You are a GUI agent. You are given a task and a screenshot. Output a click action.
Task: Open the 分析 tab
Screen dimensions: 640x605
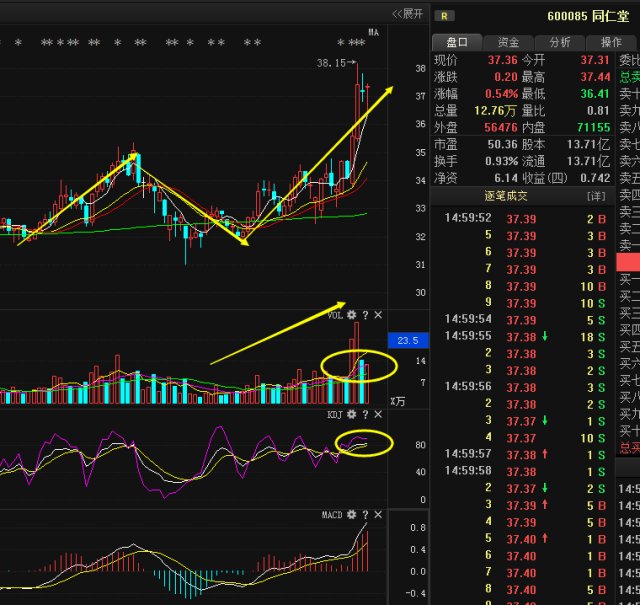click(559, 42)
